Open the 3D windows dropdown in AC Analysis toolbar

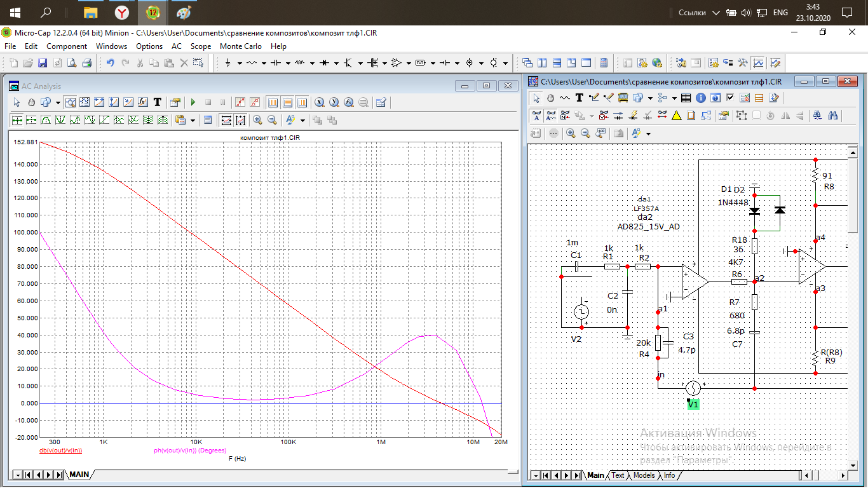[58, 102]
